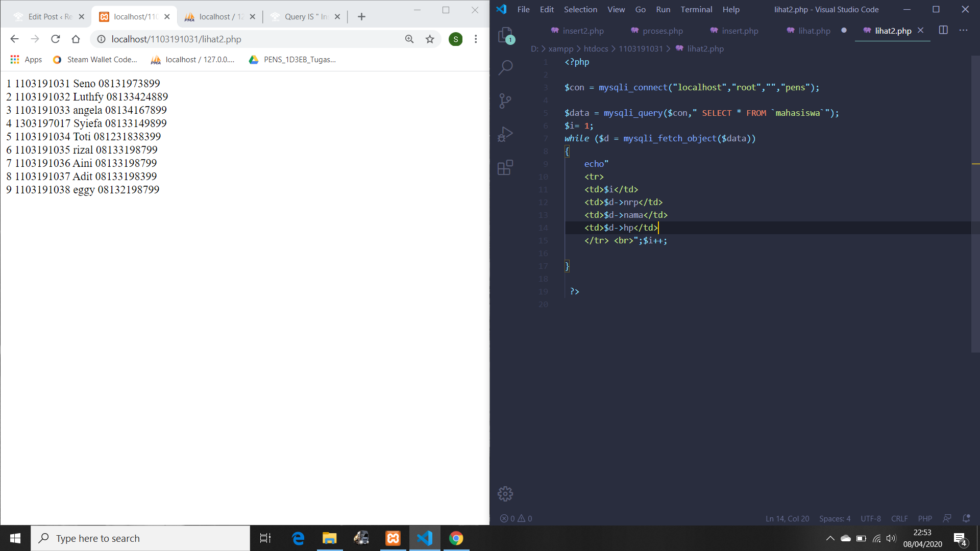Toggle the breadcrumb path for lihat2.php
This screenshot has height=551, width=980.
[705, 48]
